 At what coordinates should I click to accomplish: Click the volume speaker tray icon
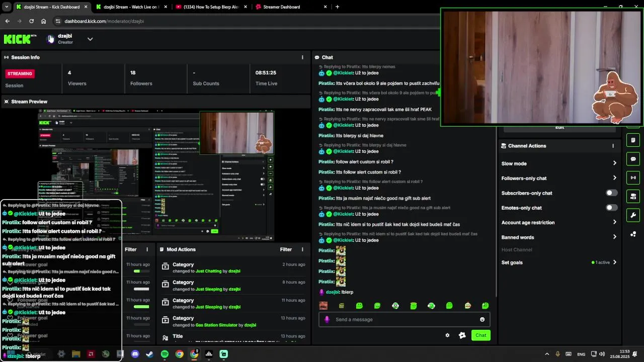(x=602, y=354)
